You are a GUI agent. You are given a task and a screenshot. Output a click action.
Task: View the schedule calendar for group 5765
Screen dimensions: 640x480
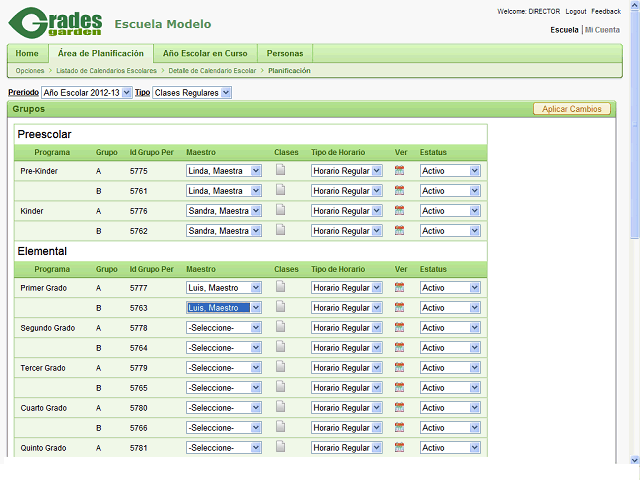point(399,387)
